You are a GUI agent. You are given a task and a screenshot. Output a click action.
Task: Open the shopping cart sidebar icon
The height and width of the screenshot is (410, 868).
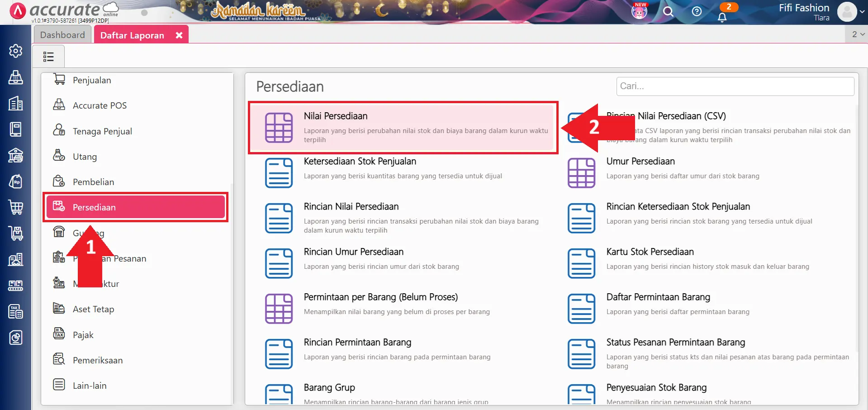tap(16, 207)
